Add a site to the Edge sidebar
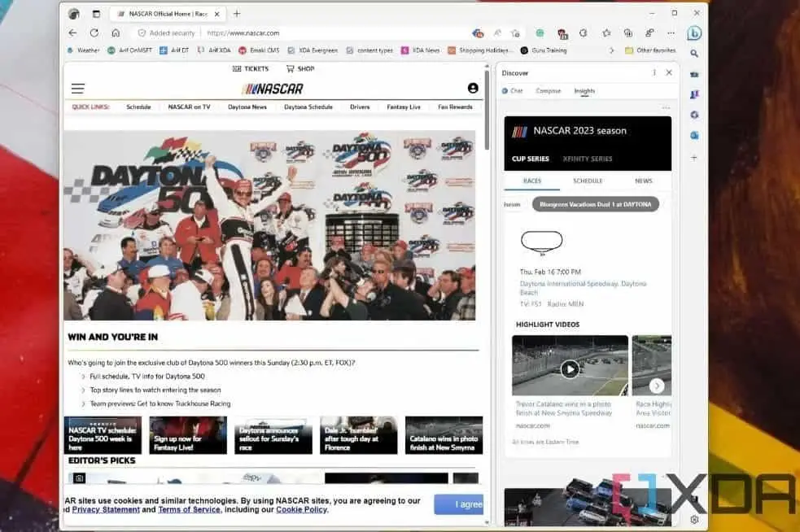Viewport: 800px width, 532px height. (x=694, y=158)
